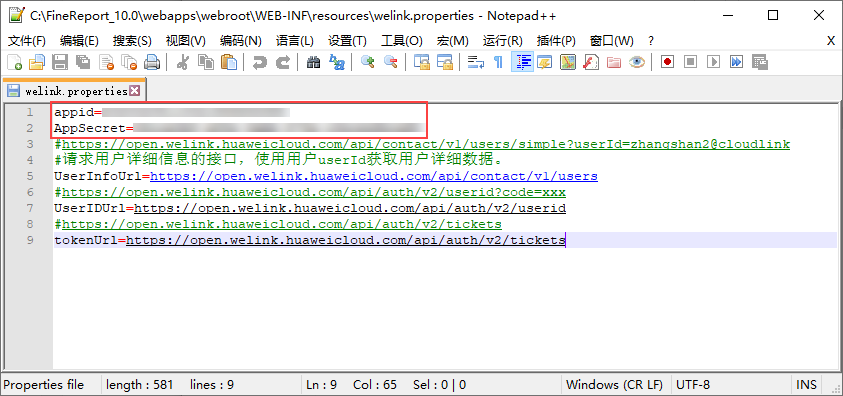
Task: Zoom out of the editor text
Action: click(391, 62)
